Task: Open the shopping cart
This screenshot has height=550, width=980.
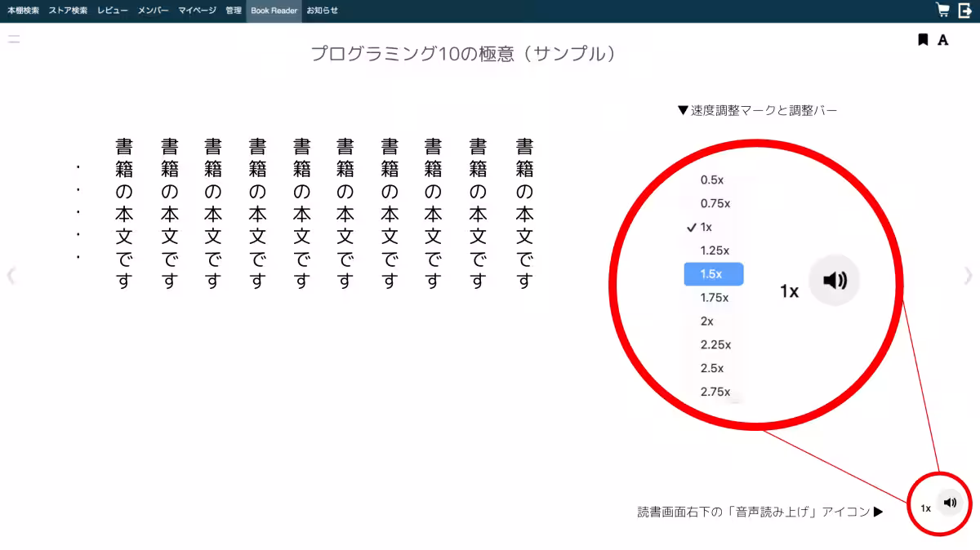Action: [941, 10]
